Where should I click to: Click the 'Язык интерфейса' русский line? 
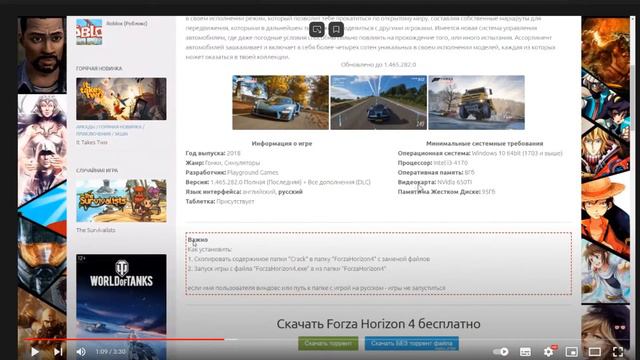(x=244, y=192)
